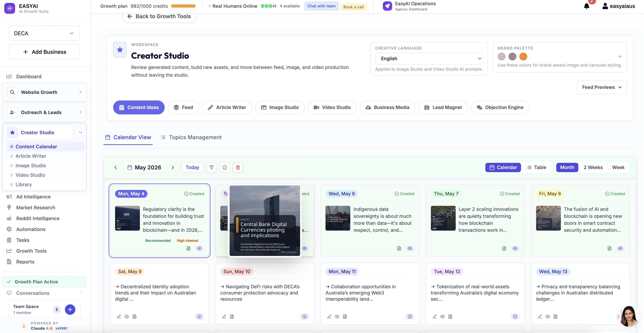Click the EasyAI logo icon

[10, 8]
